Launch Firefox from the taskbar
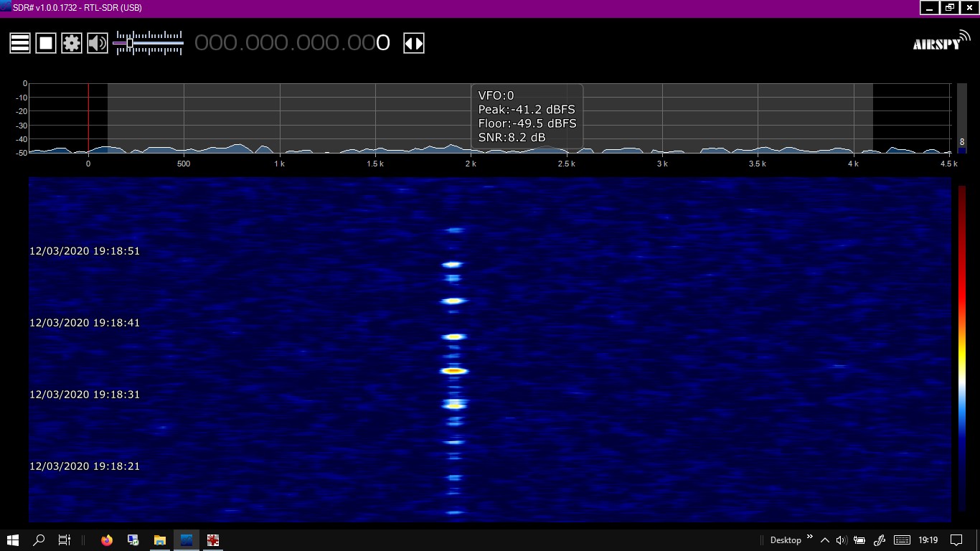Screen dimensions: 980x551 [x=107, y=540]
